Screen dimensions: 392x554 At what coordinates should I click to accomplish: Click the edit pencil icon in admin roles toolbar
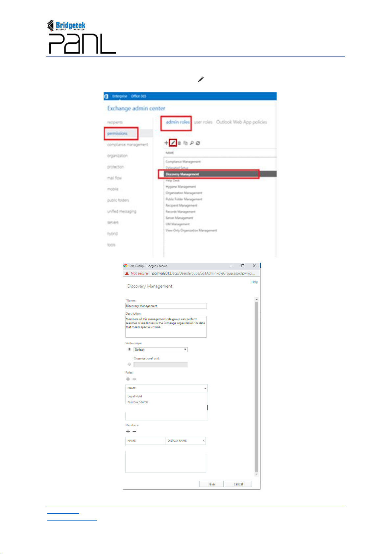(173, 143)
